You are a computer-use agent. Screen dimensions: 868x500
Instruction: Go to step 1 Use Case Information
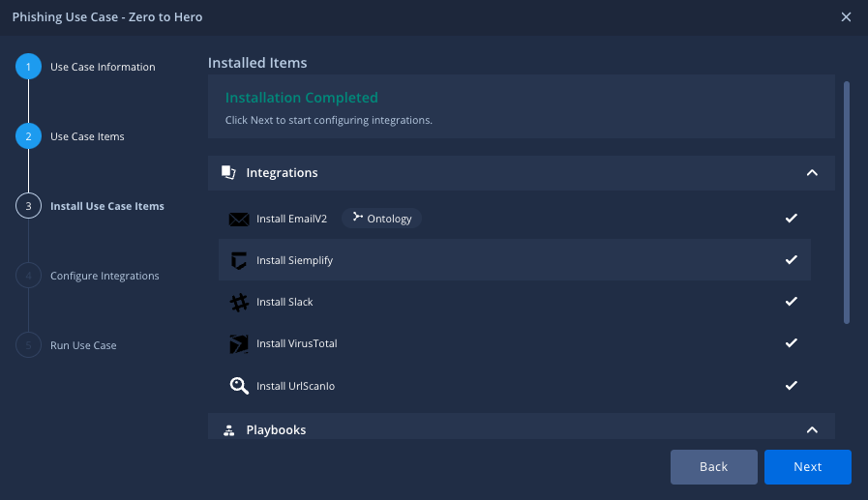click(x=28, y=67)
